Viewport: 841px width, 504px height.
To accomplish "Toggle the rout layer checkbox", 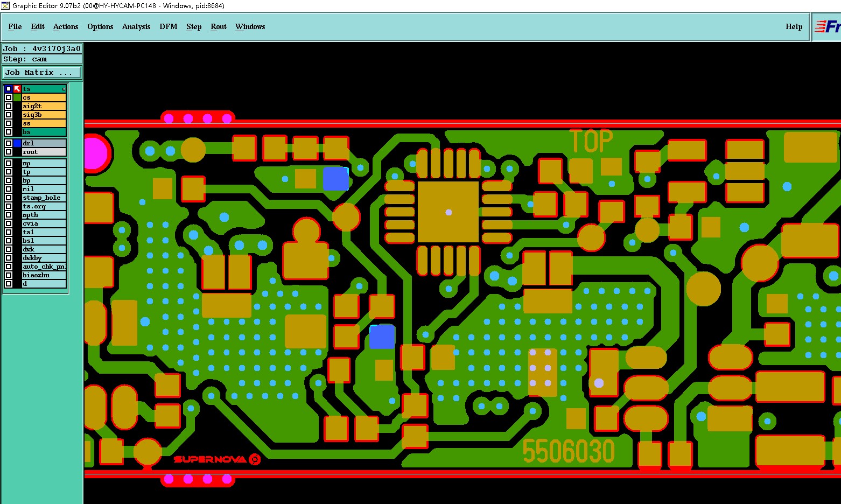I will (x=9, y=152).
